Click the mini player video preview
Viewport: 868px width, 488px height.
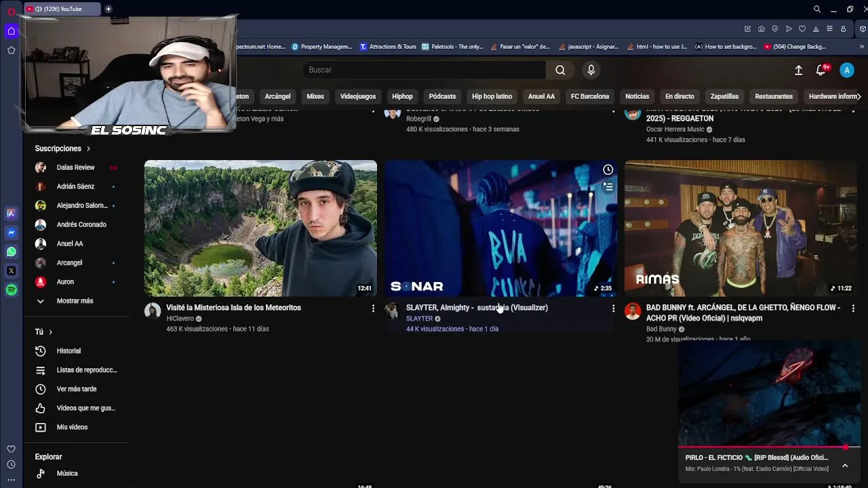point(769,394)
